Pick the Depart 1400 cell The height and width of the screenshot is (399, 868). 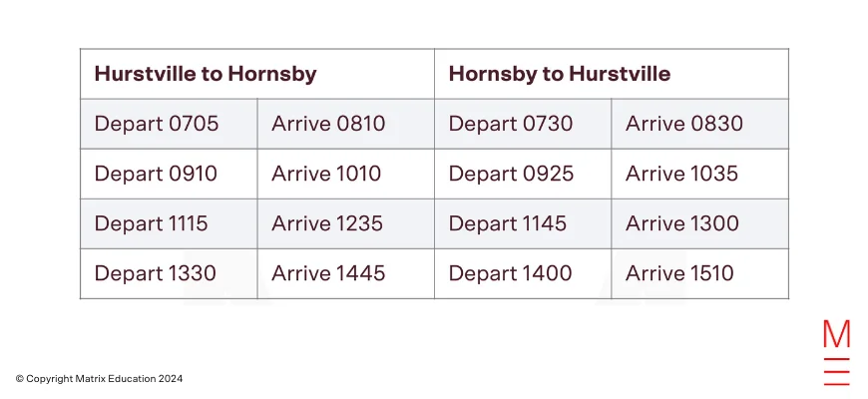523,274
